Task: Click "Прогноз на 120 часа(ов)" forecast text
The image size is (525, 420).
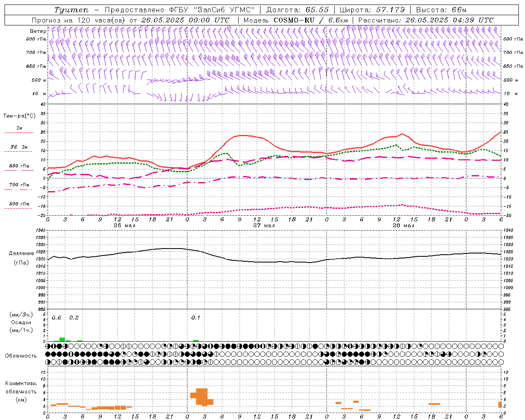Action: tap(79, 20)
